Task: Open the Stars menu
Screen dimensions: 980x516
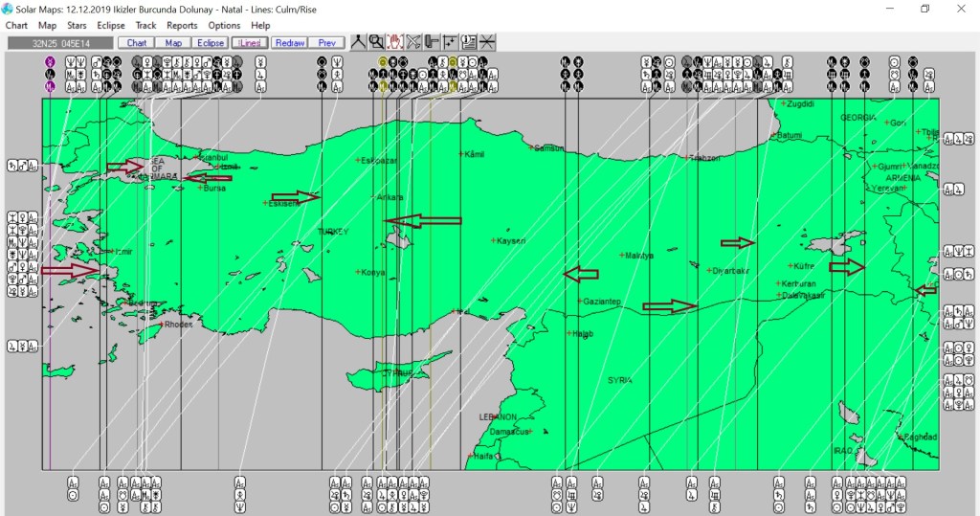Action: tap(77, 25)
